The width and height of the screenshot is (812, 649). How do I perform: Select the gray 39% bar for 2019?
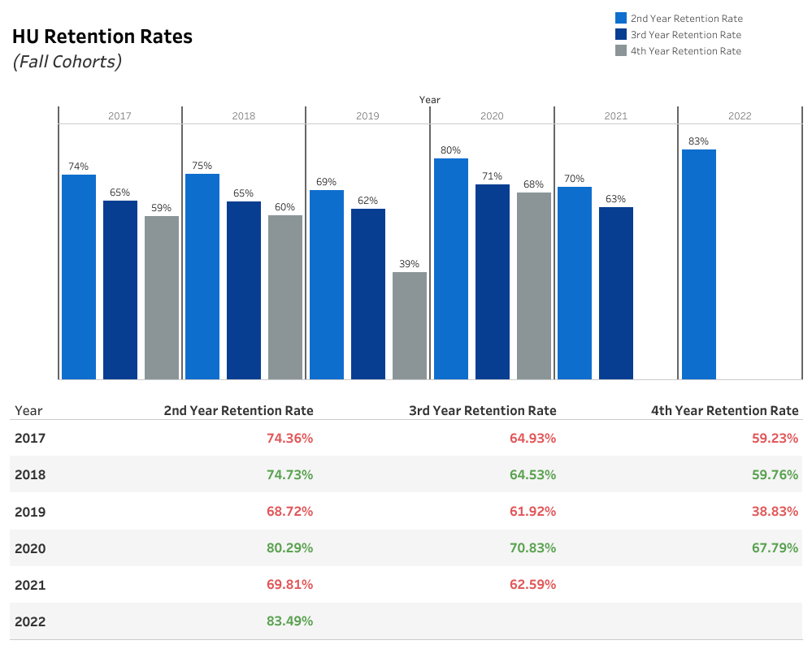point(410,325)
